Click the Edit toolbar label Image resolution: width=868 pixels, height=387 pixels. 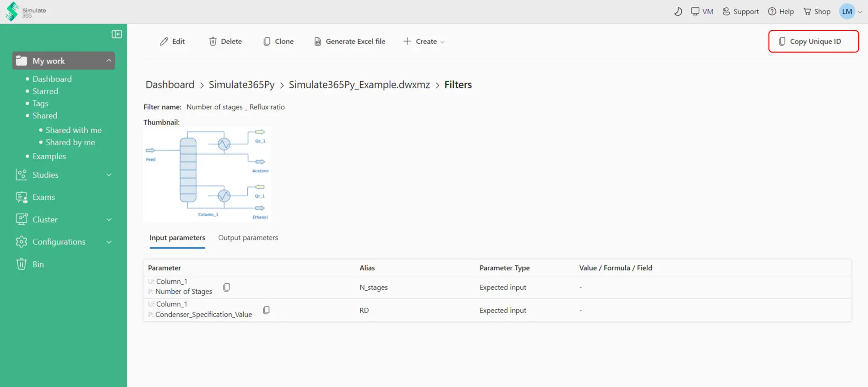[179, 42]
